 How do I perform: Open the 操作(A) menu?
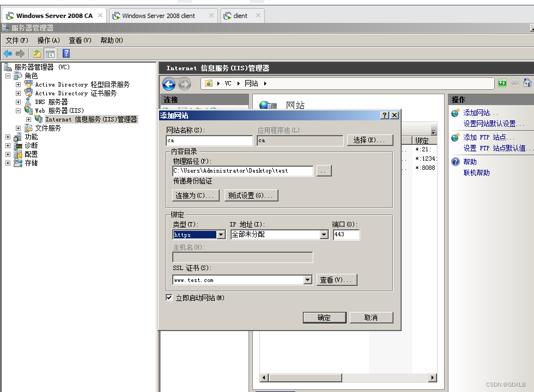(48, 40)
